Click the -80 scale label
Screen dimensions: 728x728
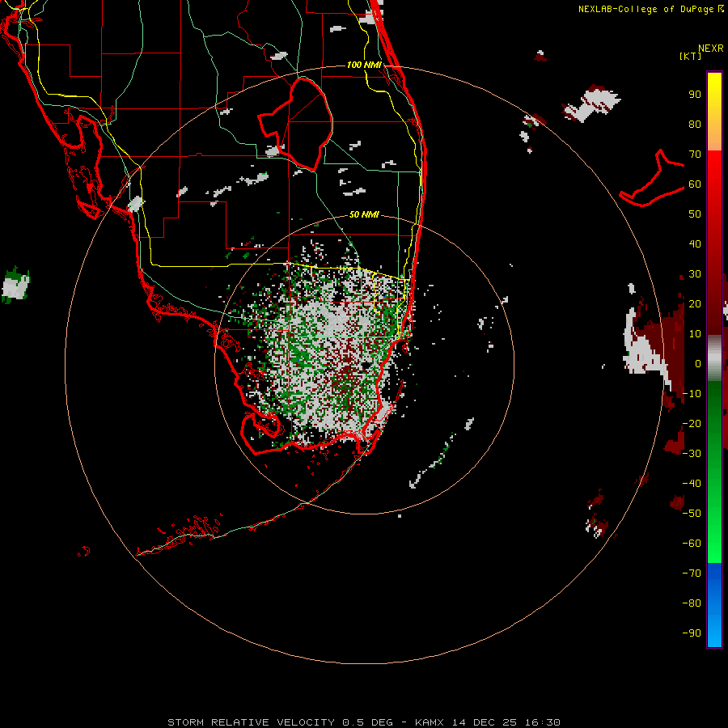692,603
